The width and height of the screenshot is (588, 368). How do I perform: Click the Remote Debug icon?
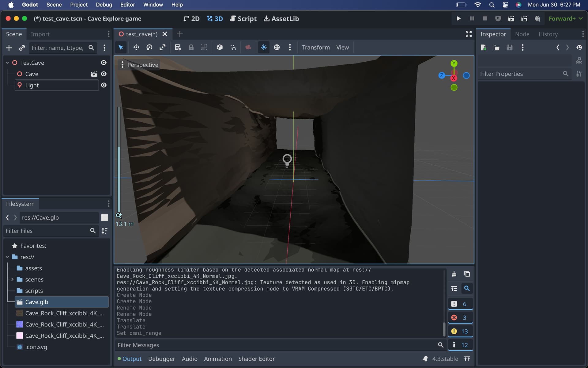[498, 19]
